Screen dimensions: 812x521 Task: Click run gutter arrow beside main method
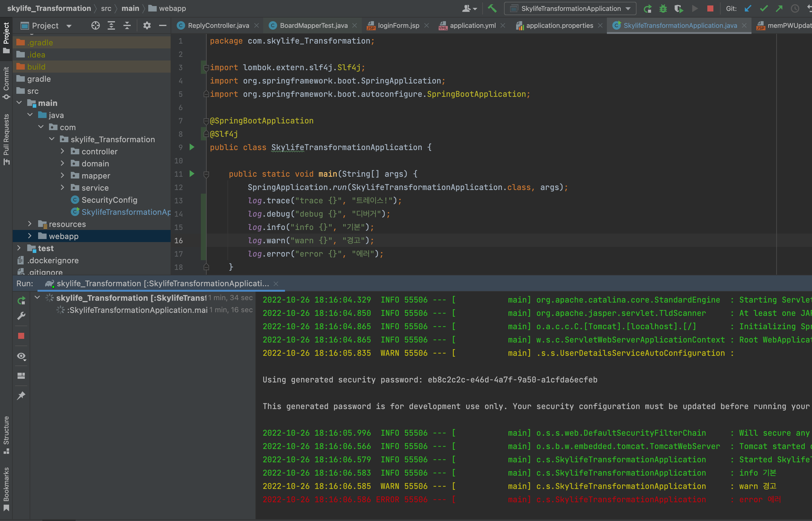click(192, 174)
